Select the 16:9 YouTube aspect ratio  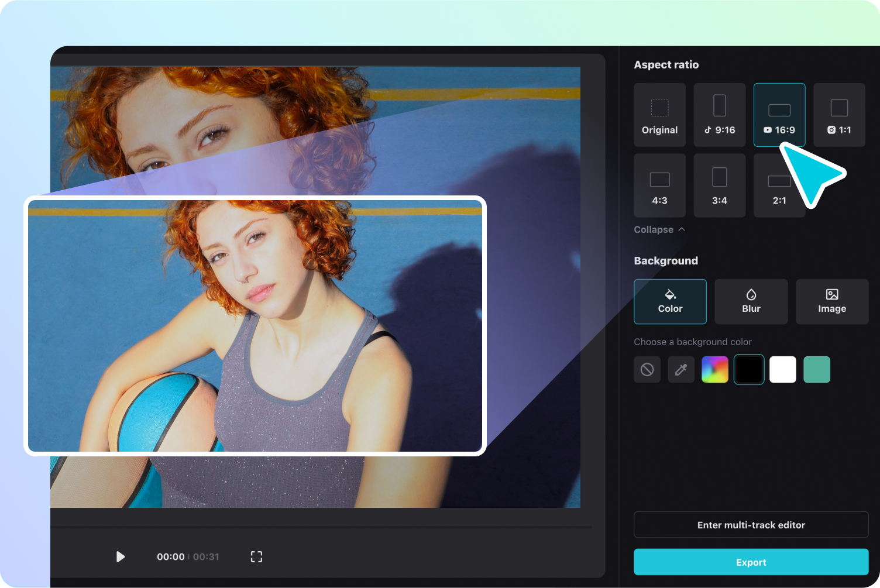(x=779, y=115)
